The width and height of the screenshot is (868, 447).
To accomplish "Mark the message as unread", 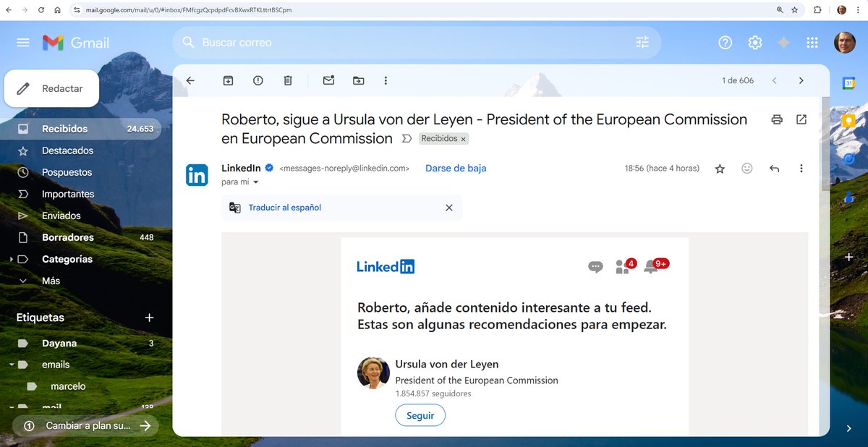I will 328,80.
